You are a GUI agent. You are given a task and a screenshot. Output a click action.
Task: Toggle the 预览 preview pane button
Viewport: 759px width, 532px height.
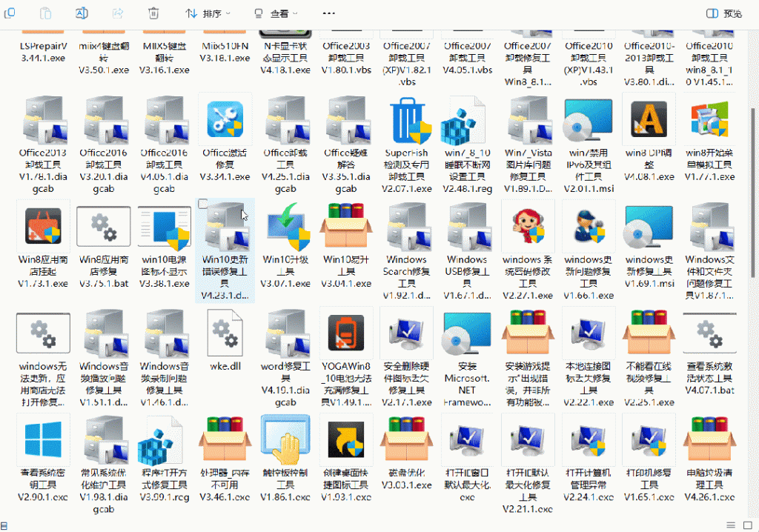(x=723, y=13)
